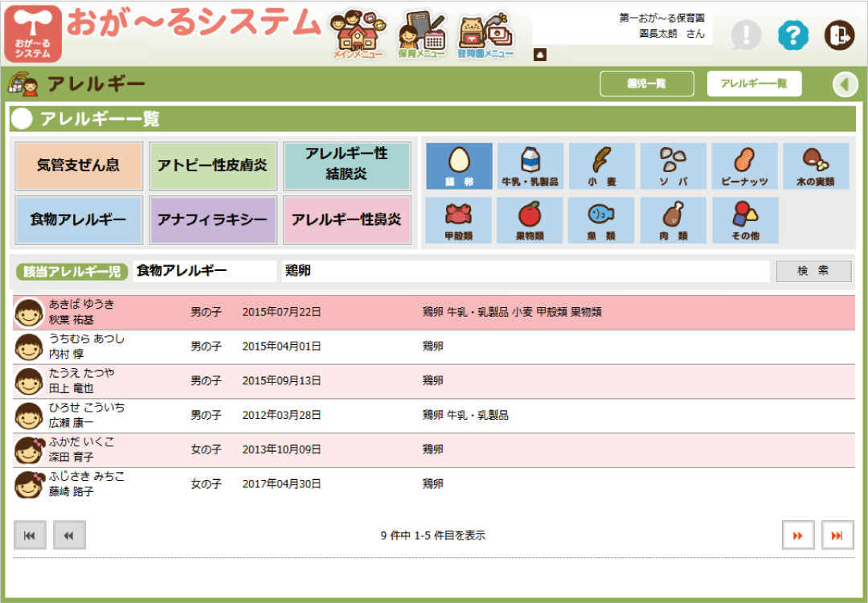
Task: Click the 9 件中 1-5 件目を表示 status text
Action: coord(433,535)
